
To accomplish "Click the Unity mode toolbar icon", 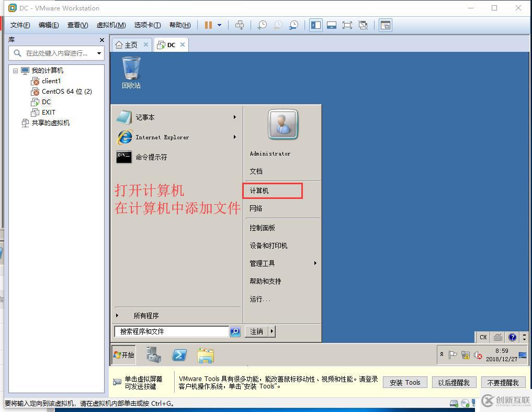I will (x=363, y=25).
